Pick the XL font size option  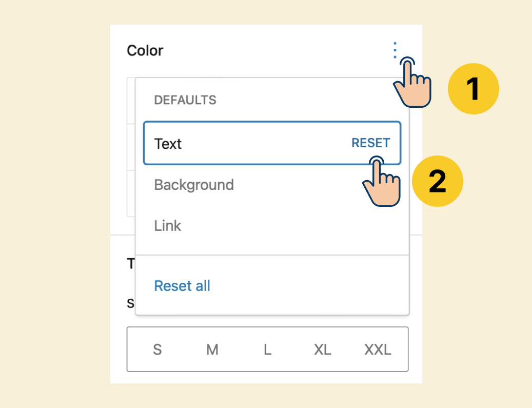coord(322,349)
